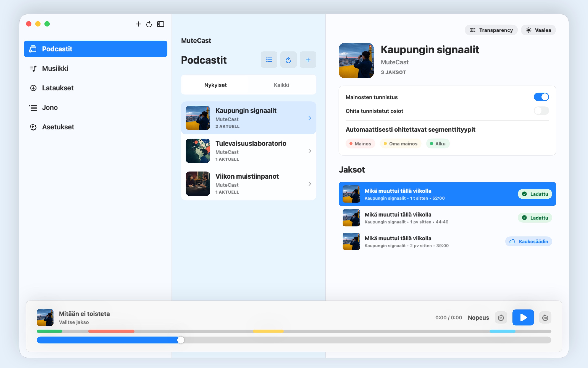This screenshot has height=368, width=588.
Task: Click the list view icon button
Action: (x=269, y=60)
